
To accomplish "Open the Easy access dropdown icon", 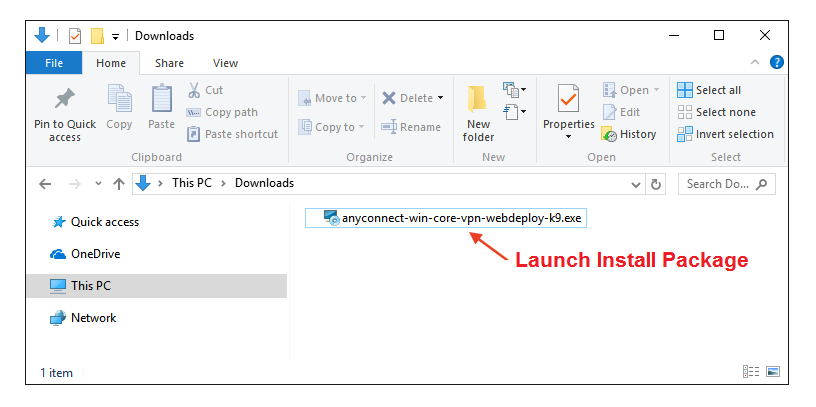I will click(x=515, y=112).
